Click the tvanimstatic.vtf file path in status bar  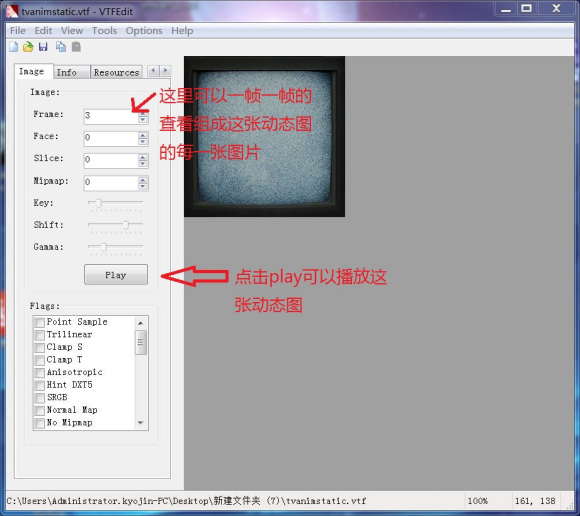[186, 501]
